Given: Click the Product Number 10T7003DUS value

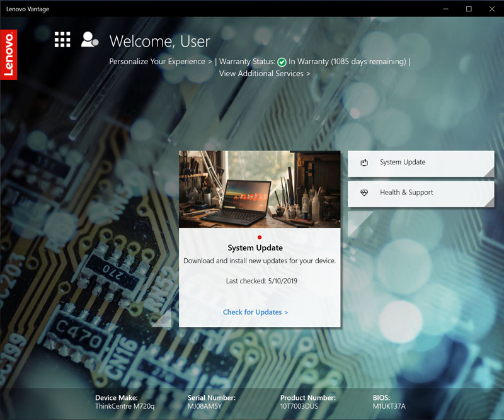Looking at the screenshot, I should pos(299,406).
